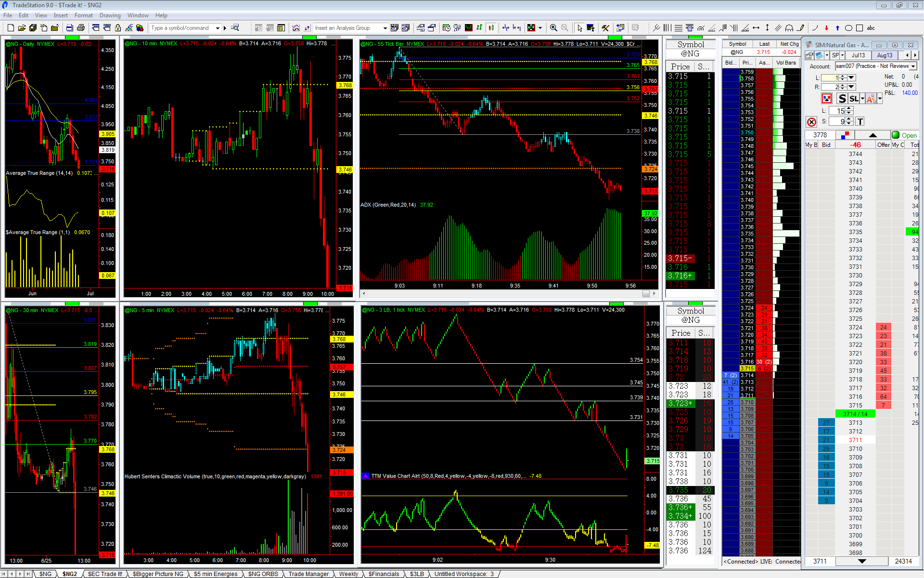Select the Ellipse drawing tool
Screen dimensions: 924x578
coord(848,28)
